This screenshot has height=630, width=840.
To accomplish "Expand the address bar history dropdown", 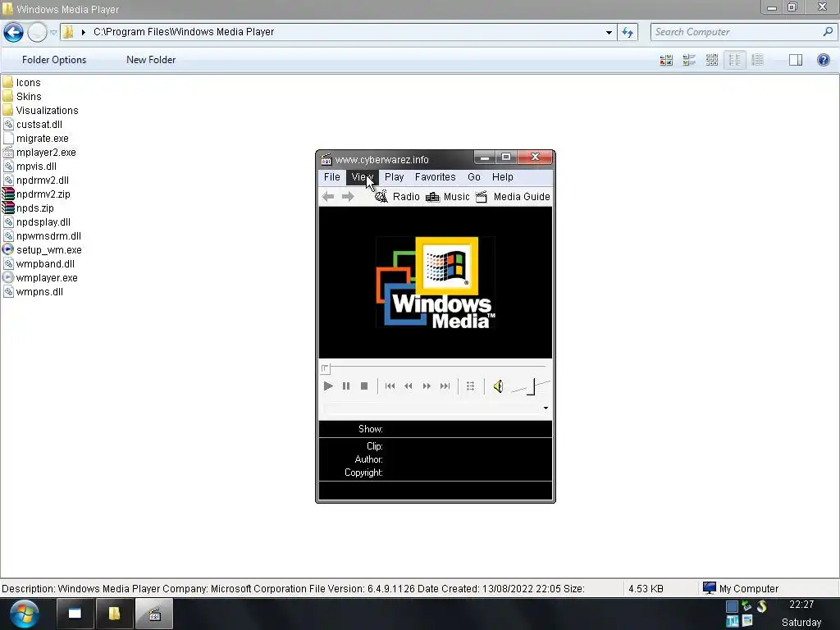I will click(609, 32).
